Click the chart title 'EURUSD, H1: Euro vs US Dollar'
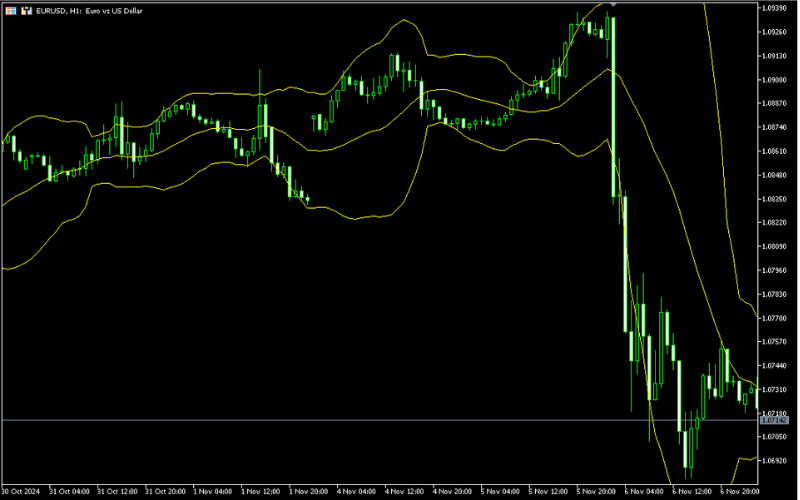800x500 pixels. [89, 11]
